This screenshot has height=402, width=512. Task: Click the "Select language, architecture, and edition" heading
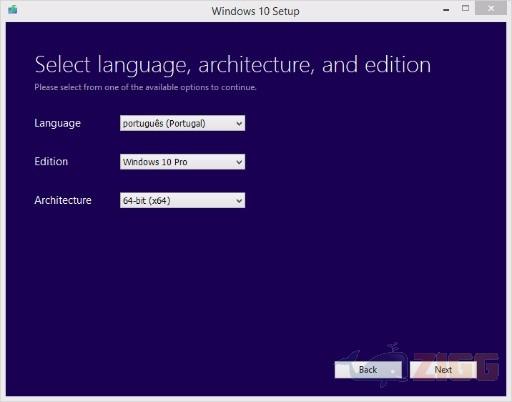233,65
